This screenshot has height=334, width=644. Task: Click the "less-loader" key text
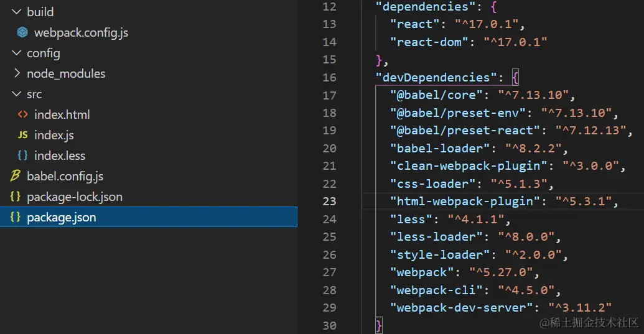point(437,237)
